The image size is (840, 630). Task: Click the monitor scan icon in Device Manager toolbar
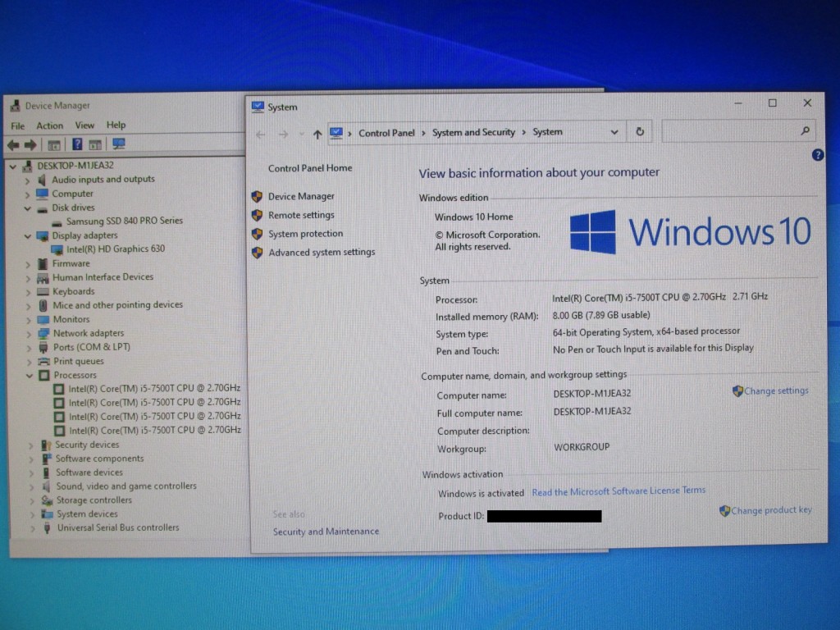click(x=118, y=144)
